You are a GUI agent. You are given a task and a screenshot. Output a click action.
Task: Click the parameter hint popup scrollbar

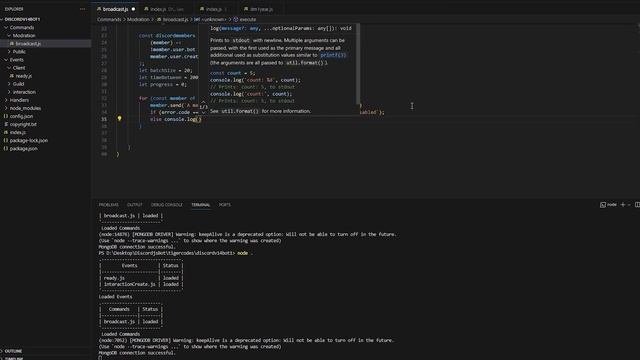click(x=358, y=64)
